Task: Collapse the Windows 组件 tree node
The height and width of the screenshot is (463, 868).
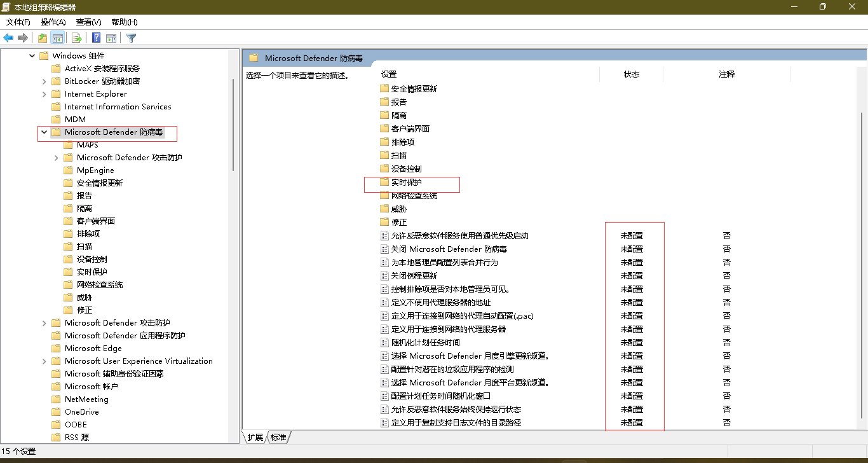Action: pyautogui.click(x=32, y=56)
